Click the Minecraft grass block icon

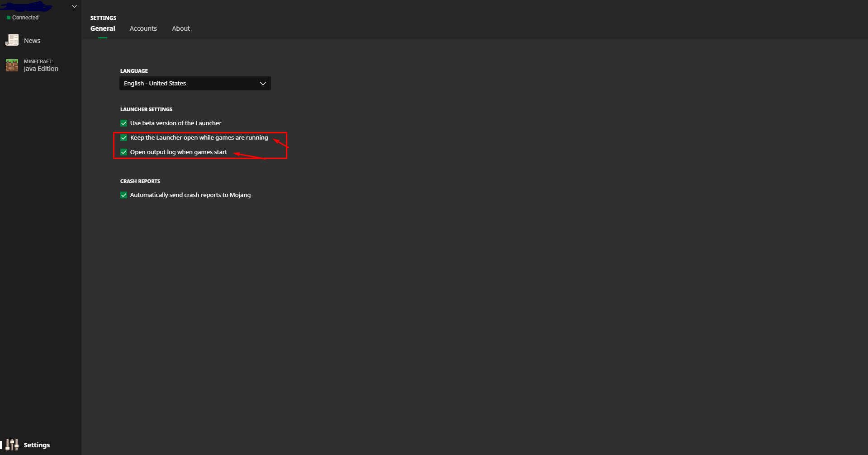(12, 65)
